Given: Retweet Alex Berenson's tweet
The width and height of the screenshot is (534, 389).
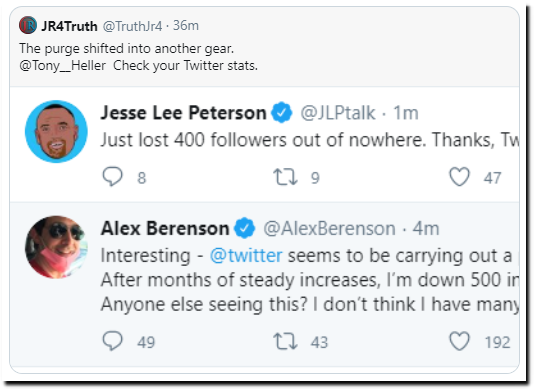Looking at the screenshot, I should [x=285, y=342].
